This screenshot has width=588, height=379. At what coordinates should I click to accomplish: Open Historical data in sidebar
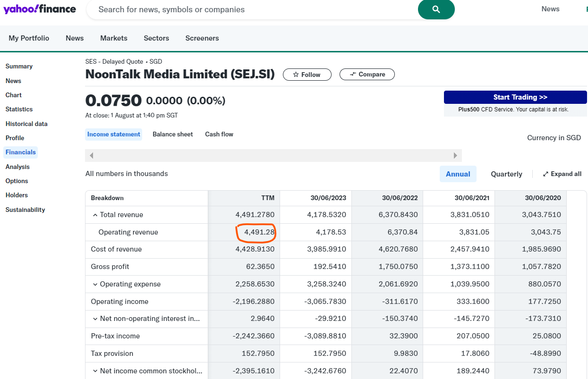[26, 124]
